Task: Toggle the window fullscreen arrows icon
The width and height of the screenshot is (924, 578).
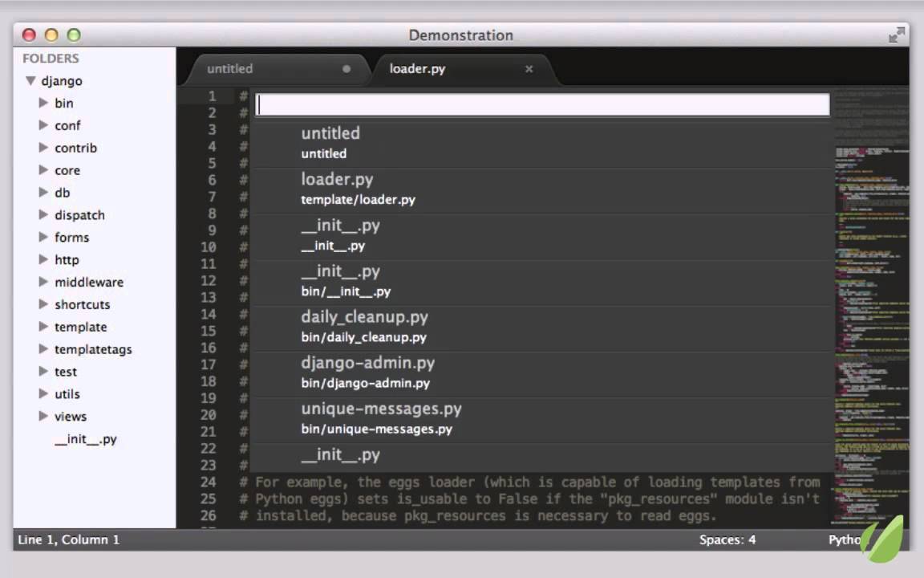Action: pos(896,35)
